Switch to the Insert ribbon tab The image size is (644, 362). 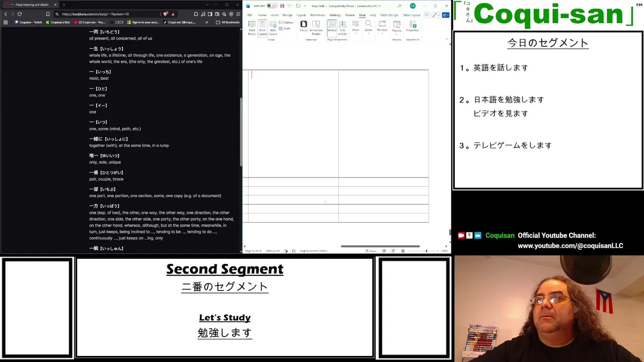coord(274,15)
